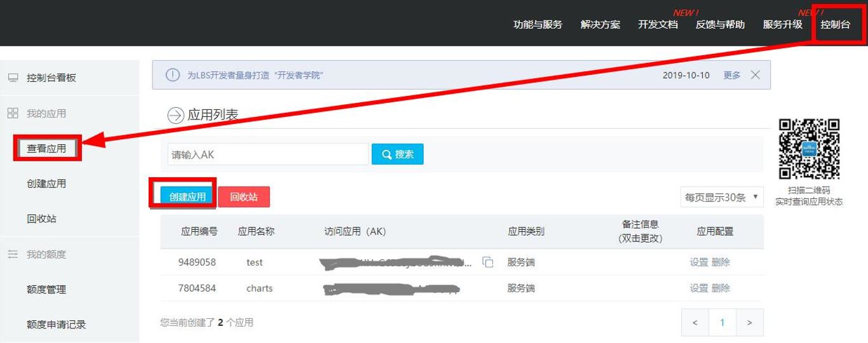
Task: Select page 1 in pagination
Action: (x=722, y=323)
